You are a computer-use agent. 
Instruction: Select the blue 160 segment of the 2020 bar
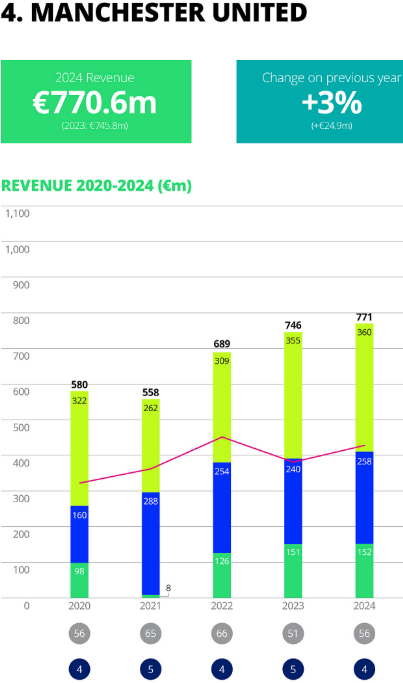click(79, 534)
